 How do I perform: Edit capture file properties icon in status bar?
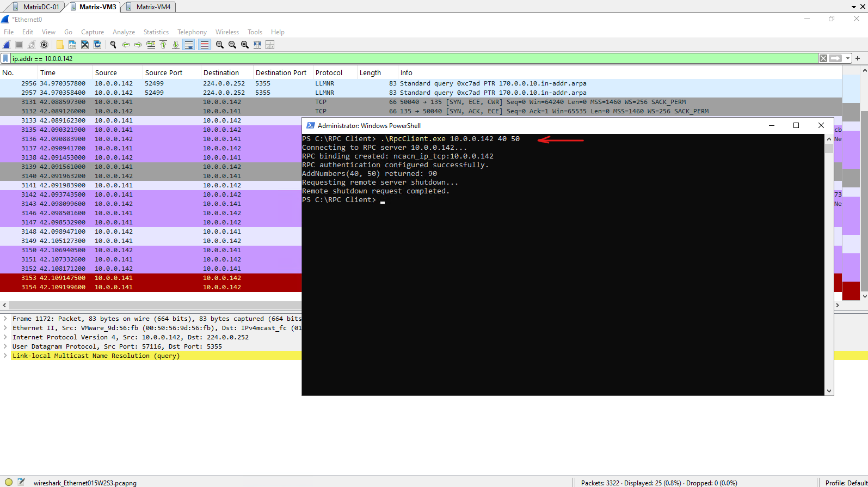coord(21,482)
